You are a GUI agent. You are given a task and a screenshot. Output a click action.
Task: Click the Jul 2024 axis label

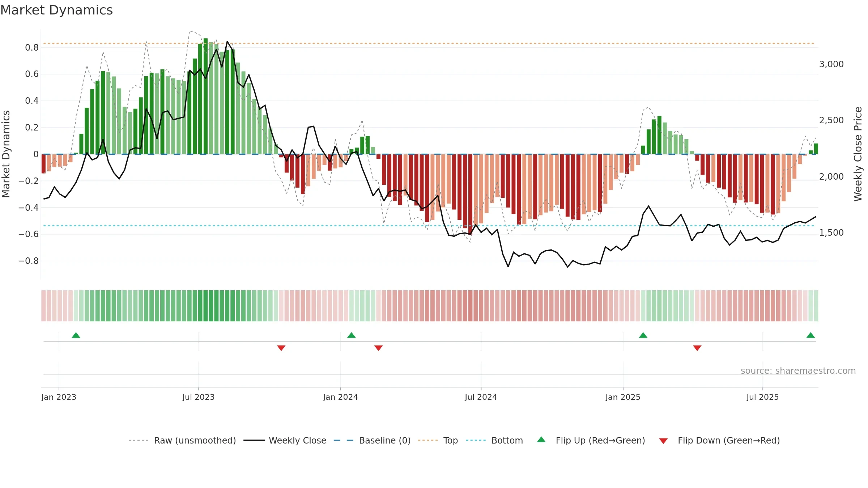pyautogui.click(x=481, y=397)
